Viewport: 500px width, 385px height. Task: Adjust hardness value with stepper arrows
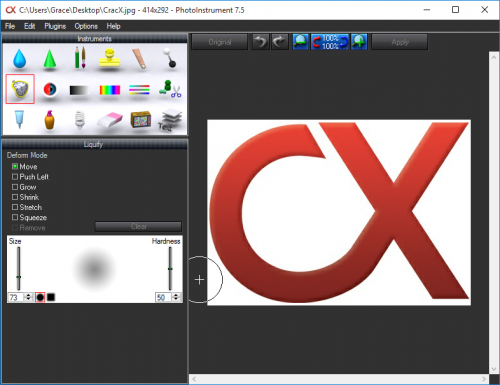coord(176,297)
